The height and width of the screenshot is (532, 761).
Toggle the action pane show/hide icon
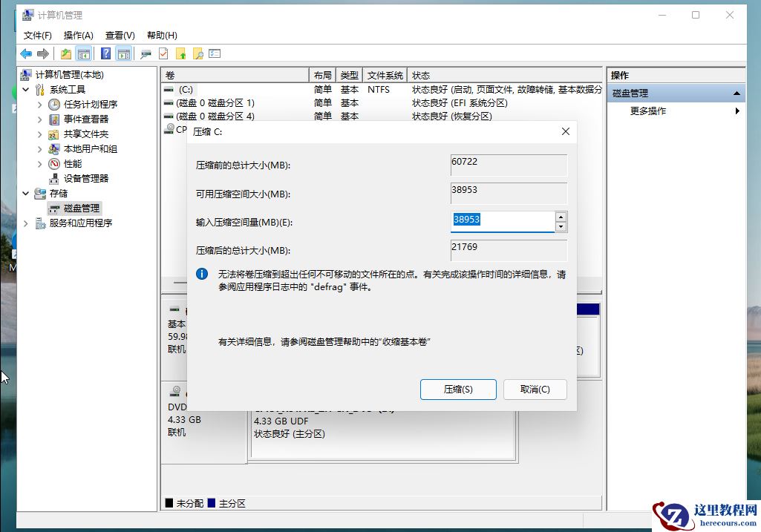coord(123,53)
